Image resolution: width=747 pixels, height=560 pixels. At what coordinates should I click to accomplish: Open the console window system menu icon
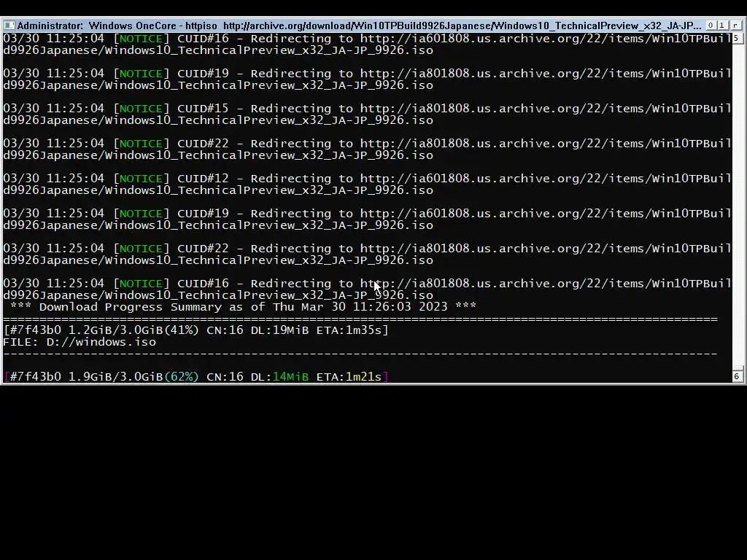[9, 26]
